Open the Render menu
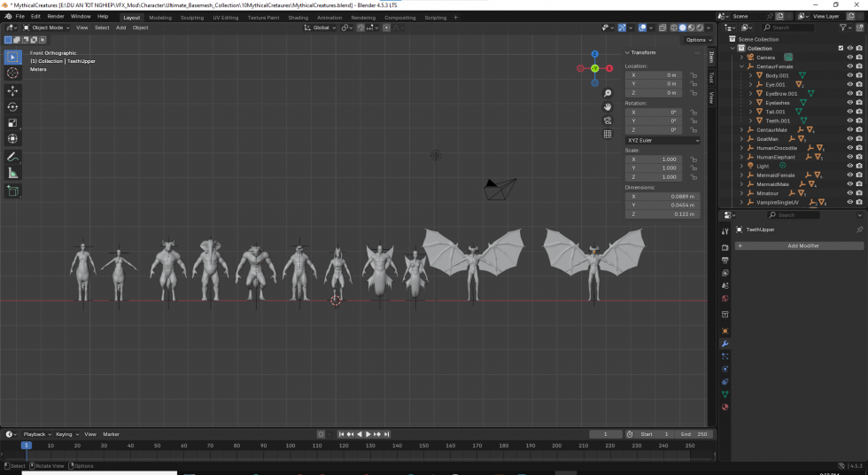 click(55, 16)
